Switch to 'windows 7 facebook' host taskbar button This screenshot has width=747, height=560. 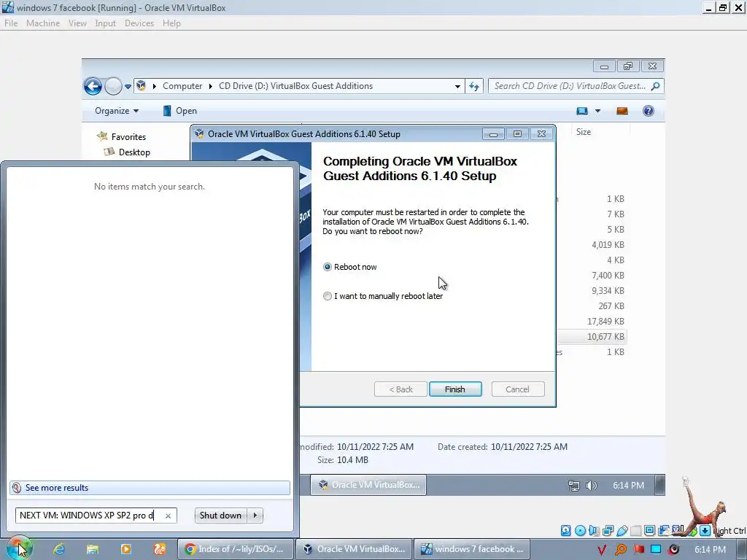click(472, 549)
